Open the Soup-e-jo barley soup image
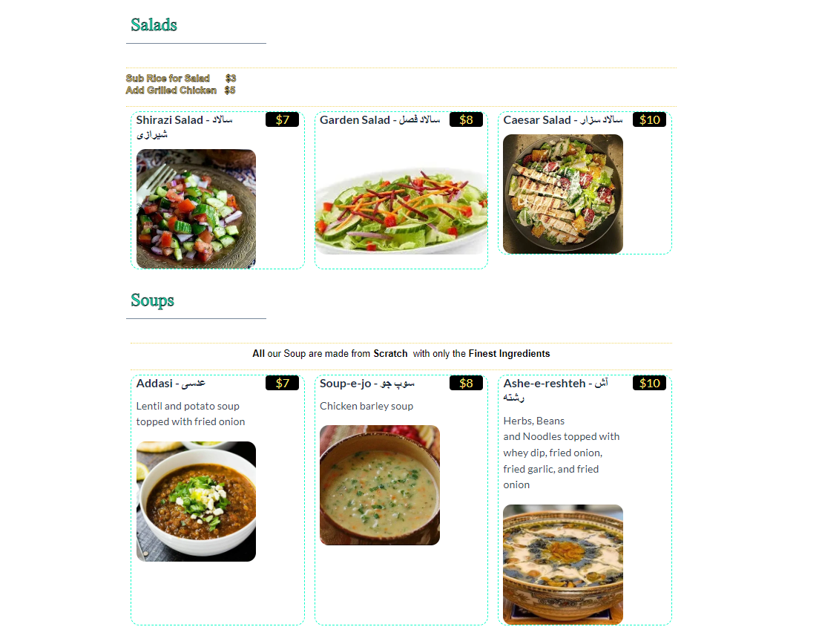This screenshot has height=644, width=819. coord(380,485)
